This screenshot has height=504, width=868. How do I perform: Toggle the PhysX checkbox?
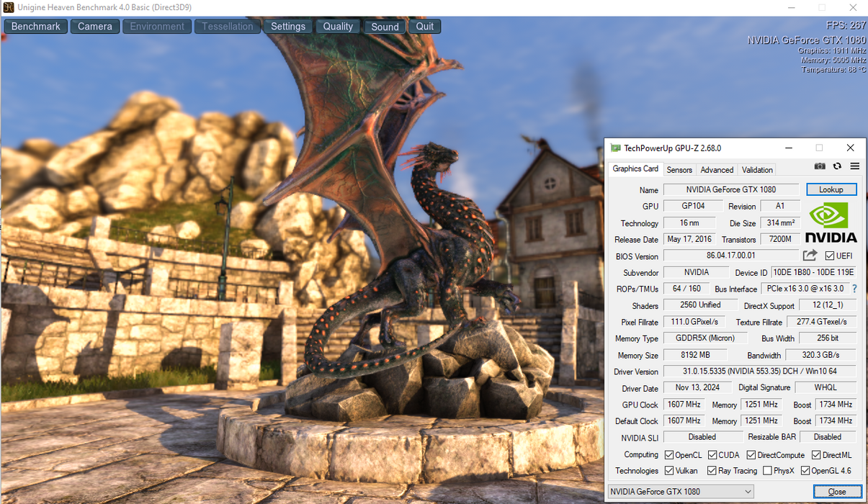[767, 471]
